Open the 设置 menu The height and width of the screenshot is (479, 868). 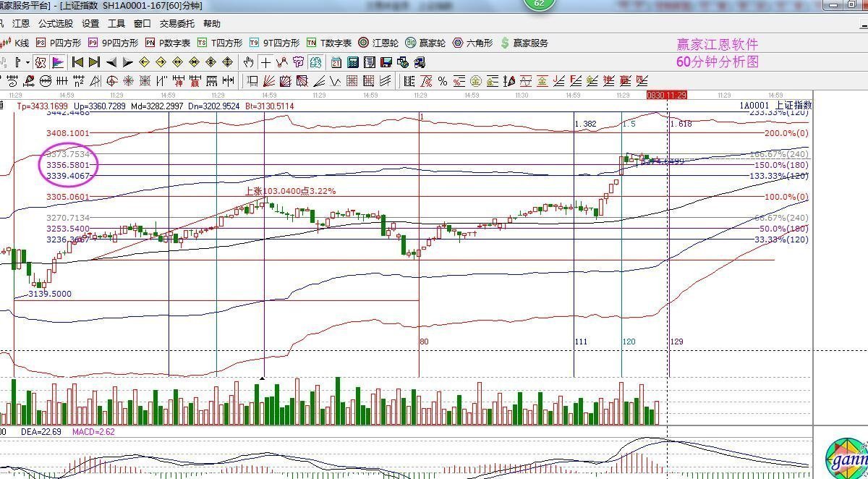90,24
